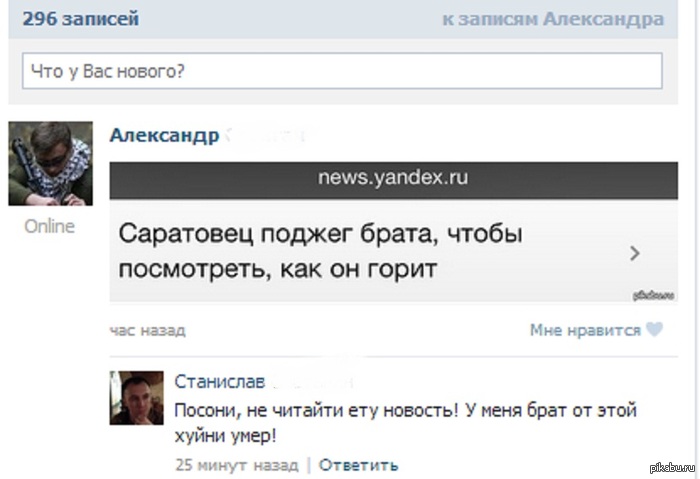Open Станислав's comment avatar

(137, 398)
